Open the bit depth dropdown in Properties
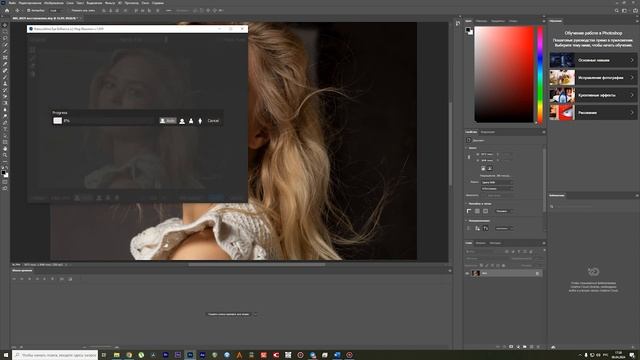Image resolution: width=640 pixels, height=360 pixels. coord(497,189)
